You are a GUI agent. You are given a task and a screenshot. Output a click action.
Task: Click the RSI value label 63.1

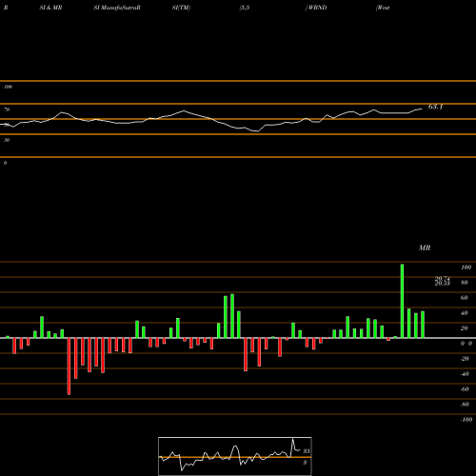click(435, 107)
